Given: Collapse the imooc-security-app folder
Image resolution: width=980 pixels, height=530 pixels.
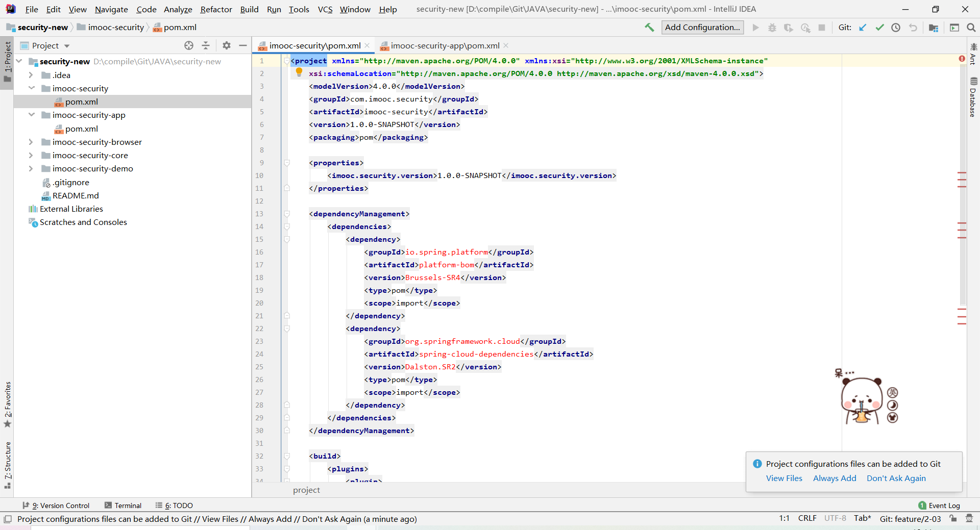Looking at the screenshot, I should [x=31, y=115].
